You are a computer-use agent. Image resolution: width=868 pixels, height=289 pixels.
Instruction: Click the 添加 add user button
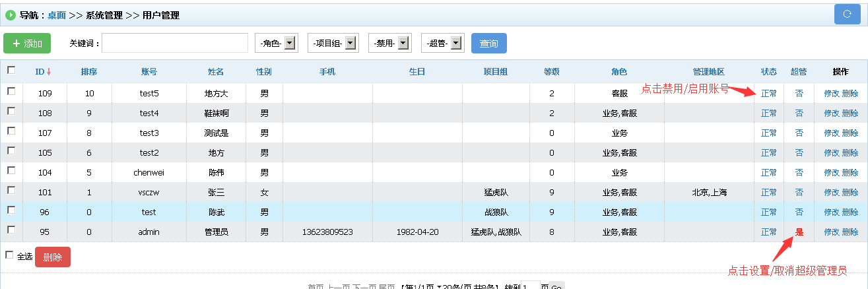(27, 44)
